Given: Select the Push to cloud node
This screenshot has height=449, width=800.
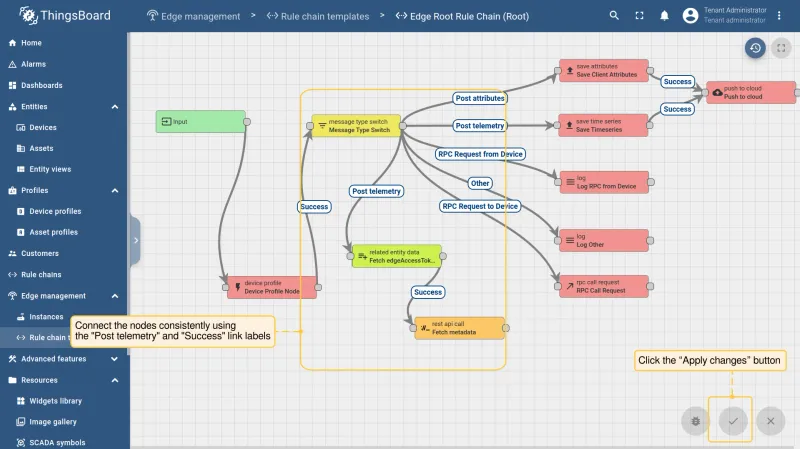Looking at the screenshot, I should tap(751, 92).
